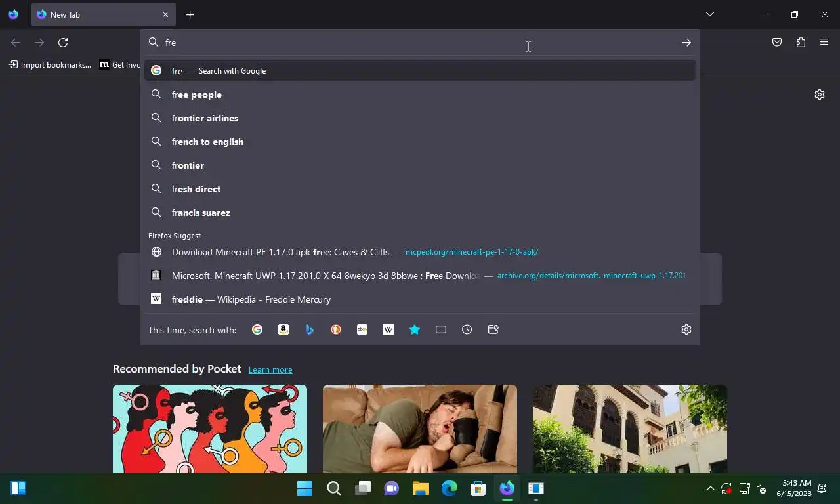
Task: Search in Actions icon
Action: coord(493,329)
